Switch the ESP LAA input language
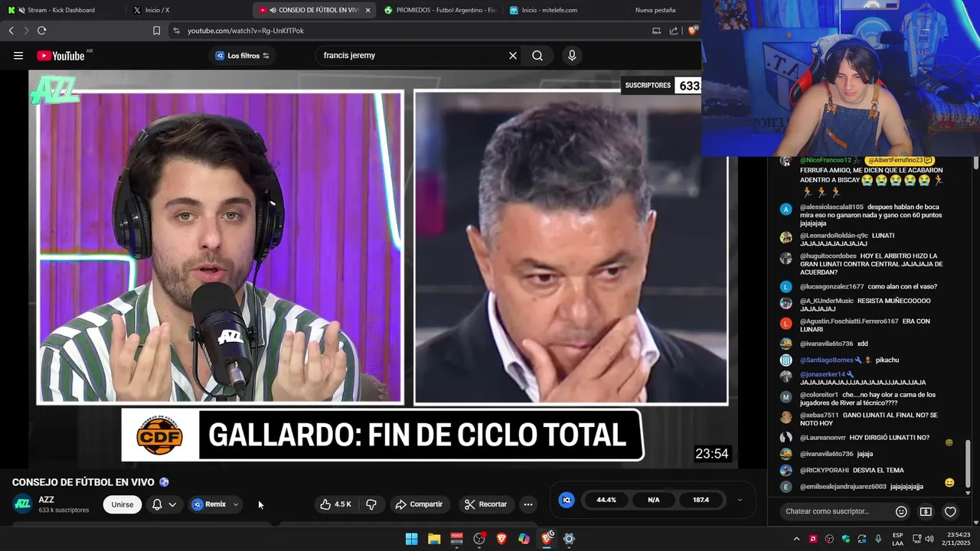The width and height of the screenshot is (980, 551). pos(897,539)
